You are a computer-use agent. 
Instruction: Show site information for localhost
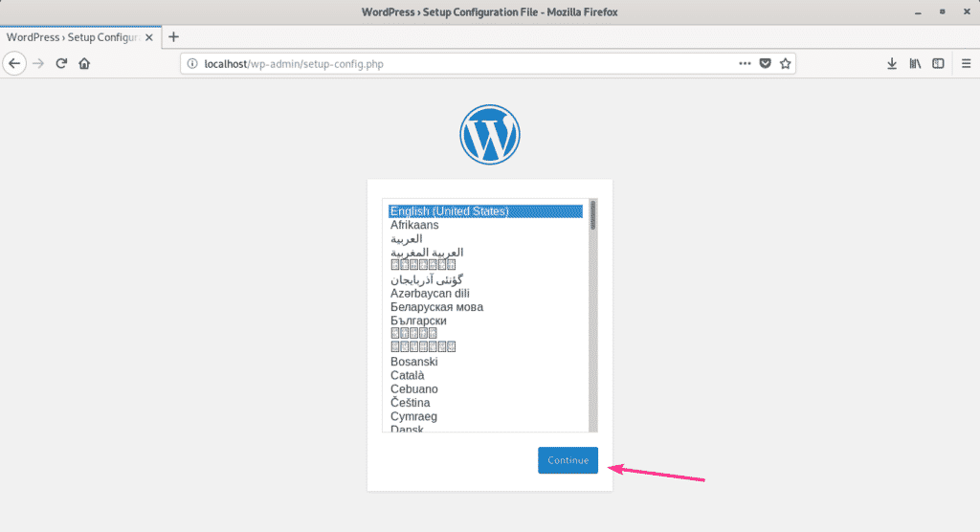pos(192,64)
